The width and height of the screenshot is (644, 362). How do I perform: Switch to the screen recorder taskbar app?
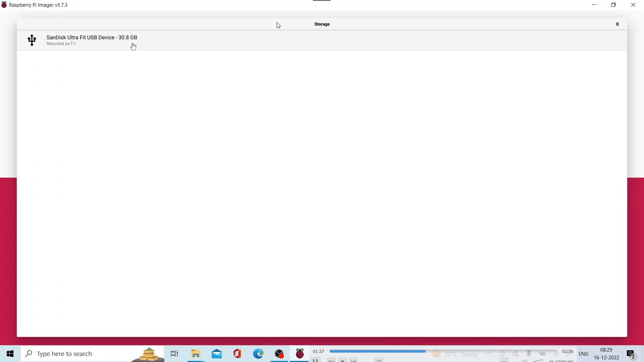(x=279, y=354)
